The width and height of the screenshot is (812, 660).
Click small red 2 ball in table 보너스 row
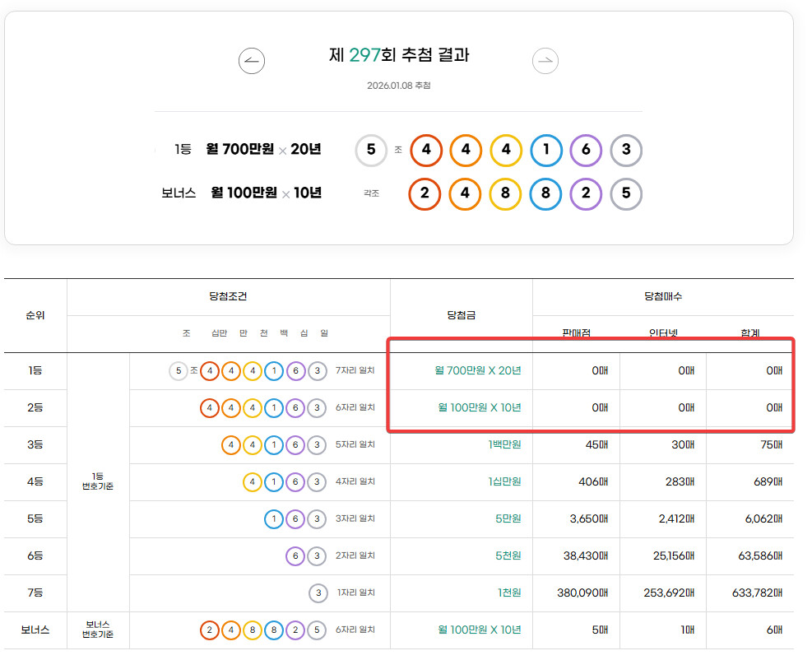(x=210, y=630)
